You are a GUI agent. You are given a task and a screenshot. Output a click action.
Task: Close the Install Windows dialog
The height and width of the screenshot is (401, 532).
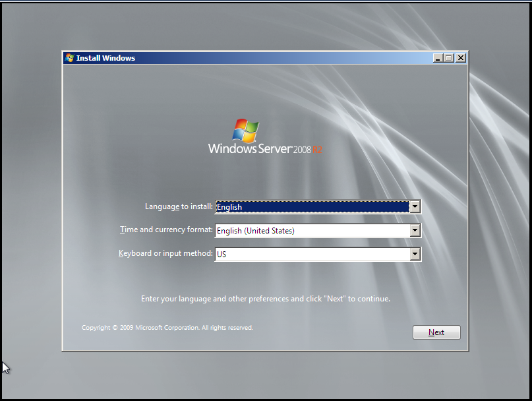point(461,58)
